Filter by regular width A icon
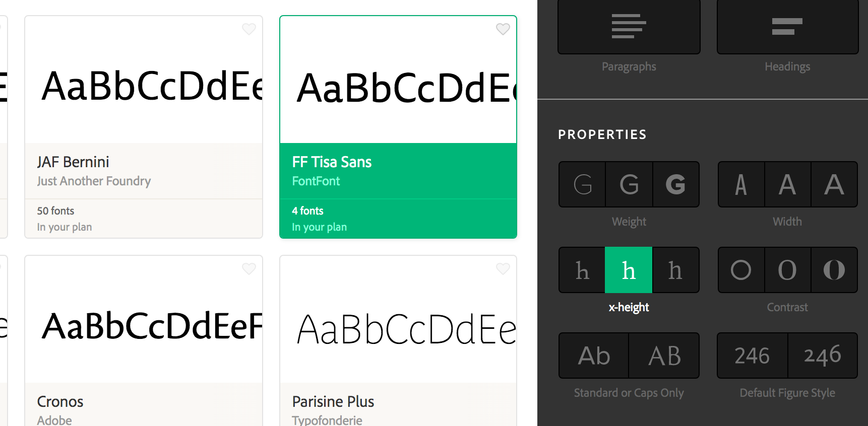Screen dimensions: 868x426 click(x=787, y=184)
